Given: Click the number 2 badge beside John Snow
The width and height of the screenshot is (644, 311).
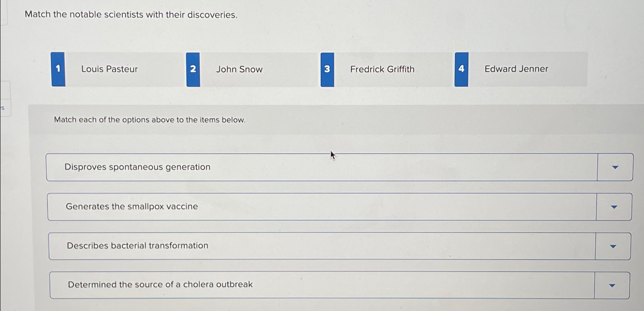Looking at the screenshot, I should 193,69.
